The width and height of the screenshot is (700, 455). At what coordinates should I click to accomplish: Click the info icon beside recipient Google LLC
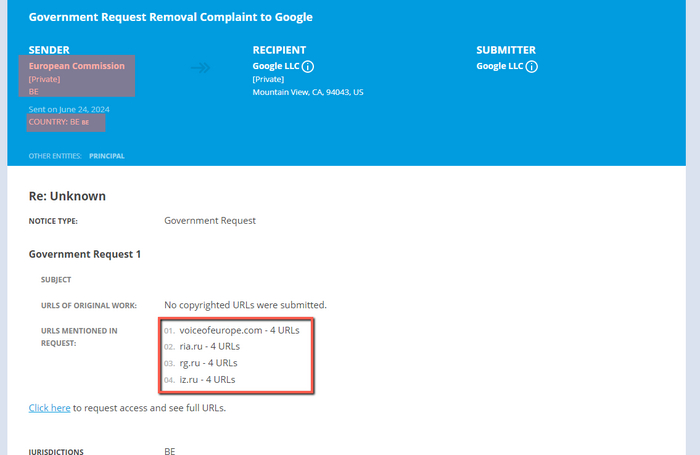pyautogui.click(x=308, y=67)
